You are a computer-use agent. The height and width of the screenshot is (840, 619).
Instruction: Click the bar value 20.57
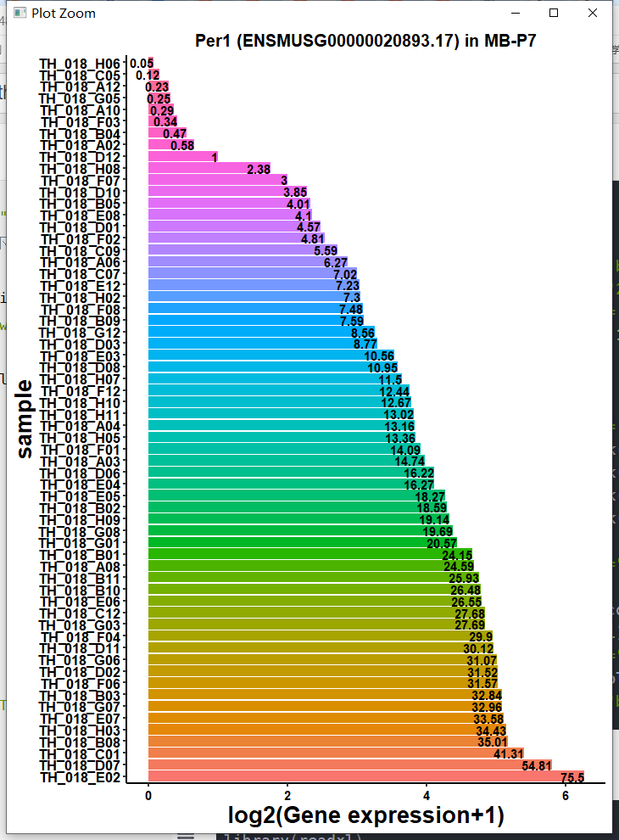(x=442, y=544)
